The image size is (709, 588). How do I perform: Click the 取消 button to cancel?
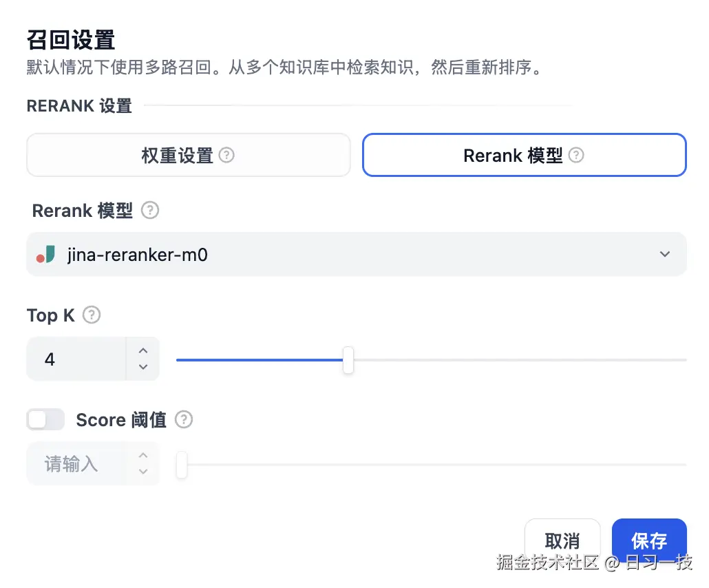pyautogui.click(x=562, y=540)
